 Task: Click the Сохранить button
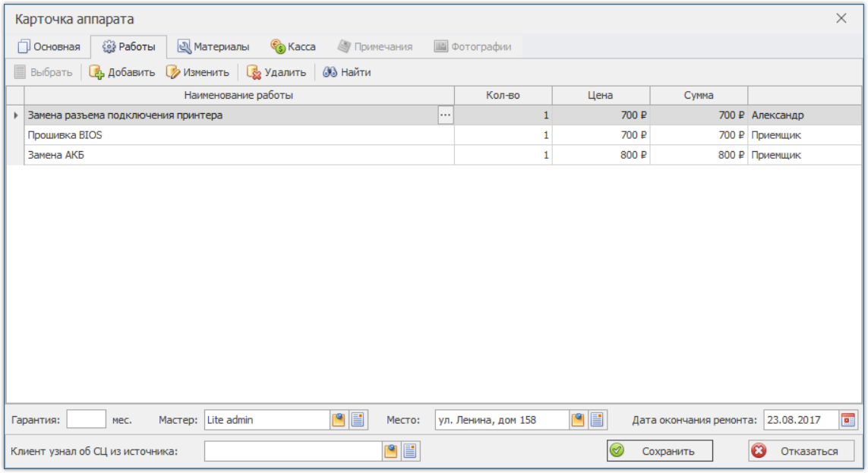pyautogui.click(x=660, y=451)
